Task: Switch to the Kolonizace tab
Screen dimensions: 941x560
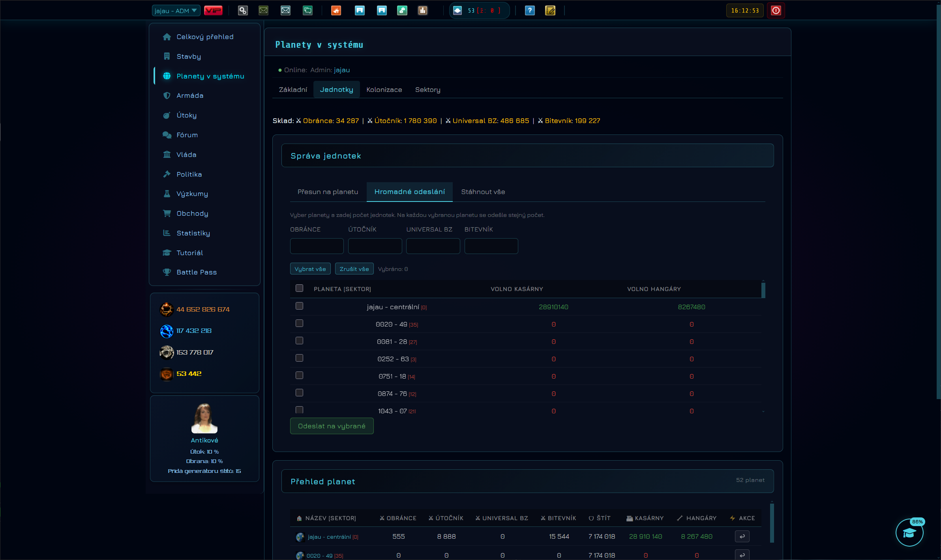Action: pyautogui.click(x=384, y=90)
